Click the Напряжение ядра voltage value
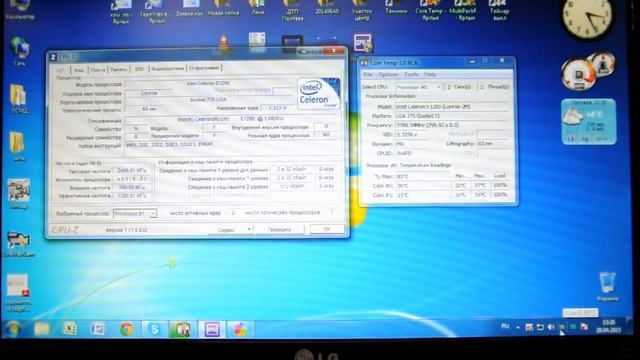The height and width of the screenshot is (360, 640). [x=276, y=108]
